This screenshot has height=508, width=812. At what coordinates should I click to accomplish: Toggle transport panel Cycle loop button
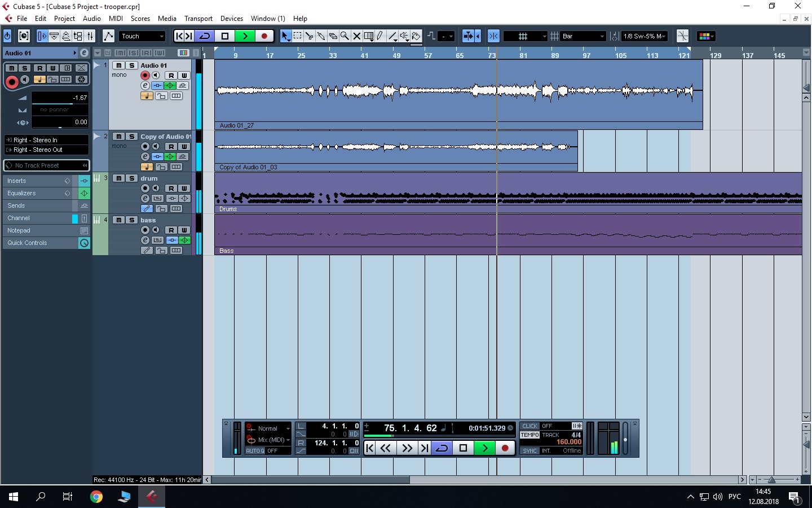click(x=442, y=448)
